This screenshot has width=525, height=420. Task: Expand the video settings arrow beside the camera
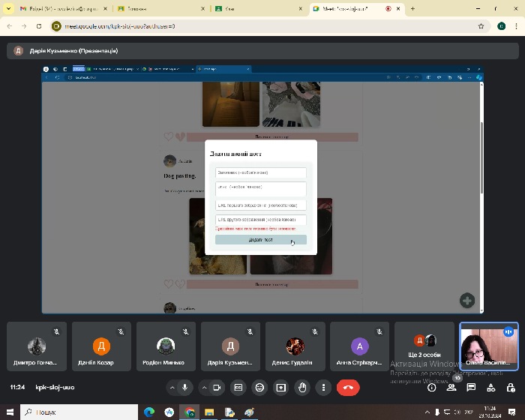pyautogui.click(x=203, y=388)
